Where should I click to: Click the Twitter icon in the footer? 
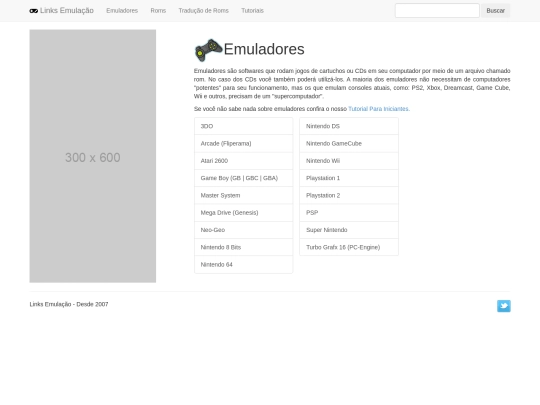click(503, 306)
